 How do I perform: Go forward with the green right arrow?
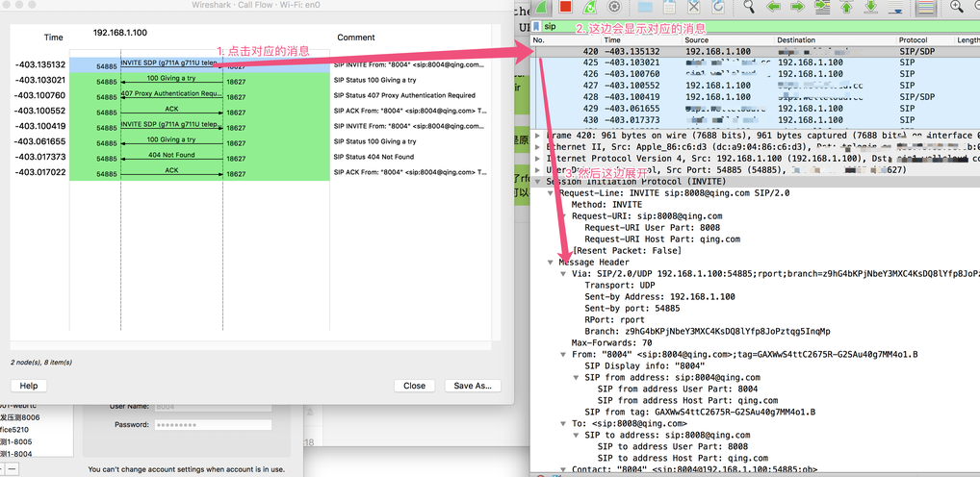796,7
